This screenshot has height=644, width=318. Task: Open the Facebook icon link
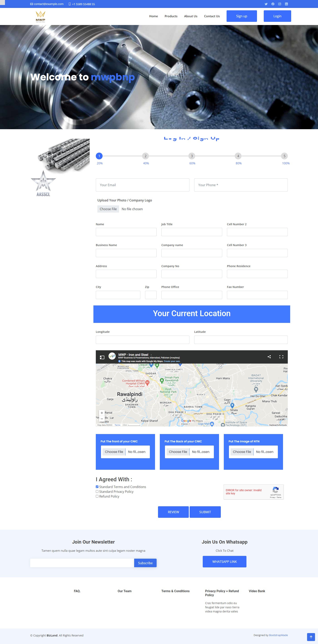(x=273, y=4)
